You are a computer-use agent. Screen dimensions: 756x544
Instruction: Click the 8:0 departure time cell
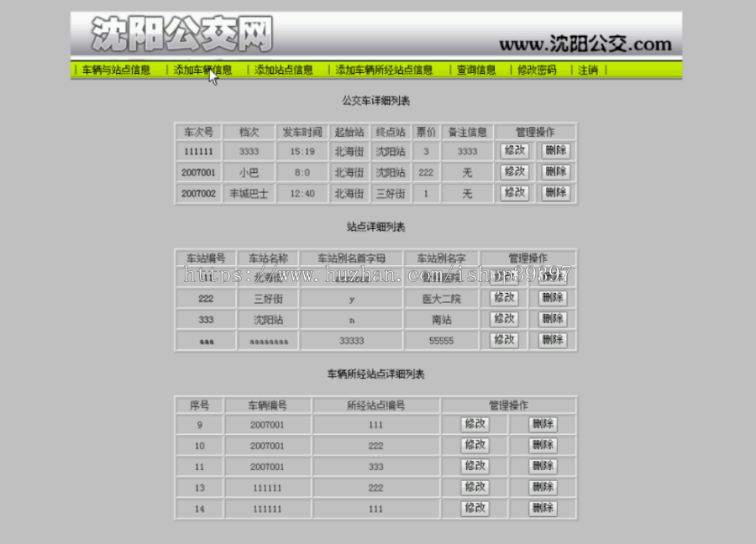click(x=302, y=172)
